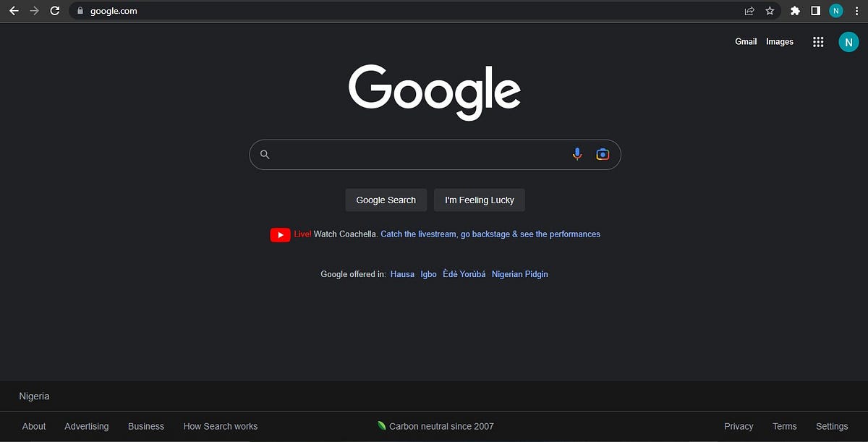This screenshot has height=442, width=868.
Task: Click the I'm Feeling Lucky button
Action: (479, 200)
